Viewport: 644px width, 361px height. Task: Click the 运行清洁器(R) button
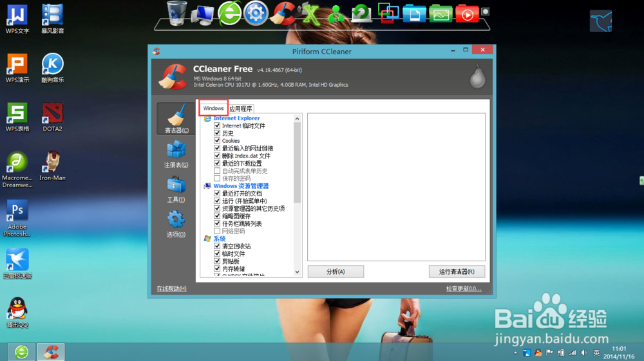coord(457,272)
